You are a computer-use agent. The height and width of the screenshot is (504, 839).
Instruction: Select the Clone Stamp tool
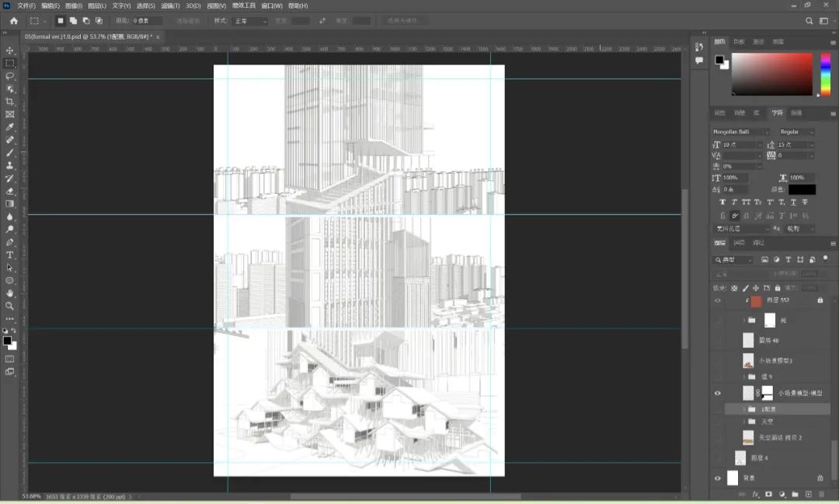(x=9, y=165)
